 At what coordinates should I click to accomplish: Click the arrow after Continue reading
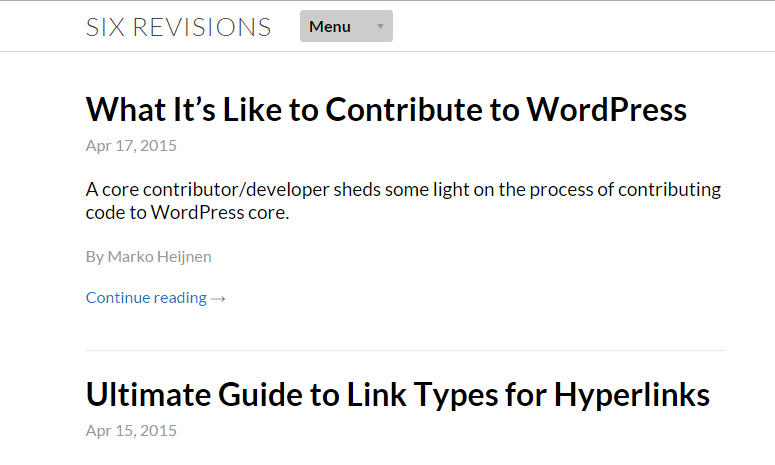click(218, 298)
